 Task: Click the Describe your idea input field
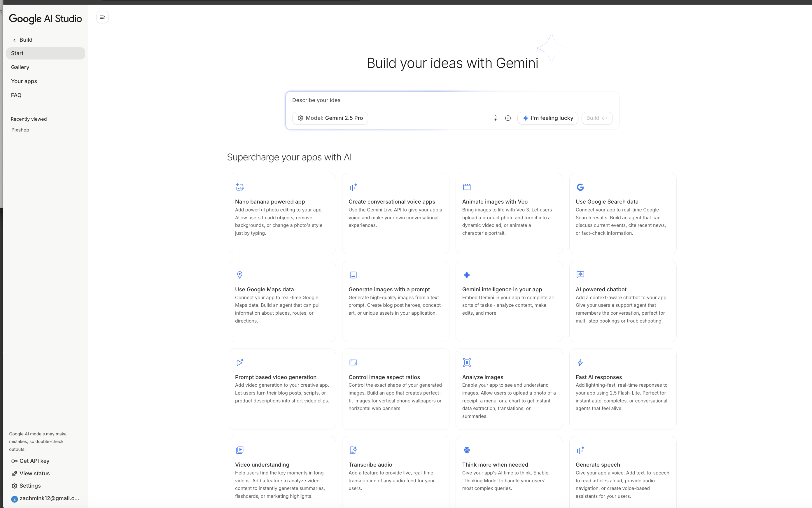(370, 100)
